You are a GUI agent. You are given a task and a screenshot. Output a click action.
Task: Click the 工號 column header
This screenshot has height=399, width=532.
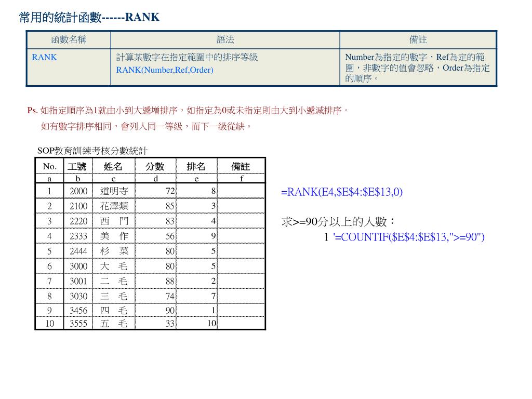point(77,166)
